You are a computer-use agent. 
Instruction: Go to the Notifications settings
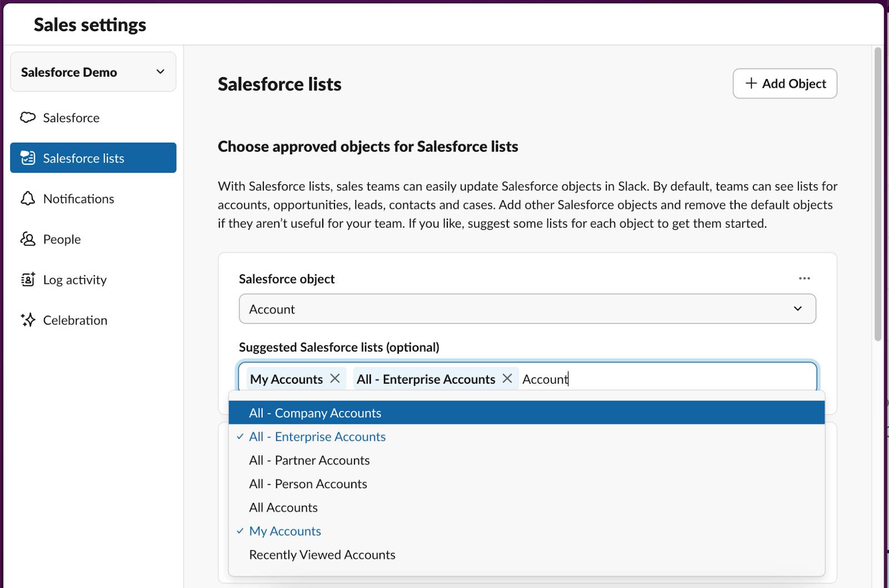pyautogui.click(x=93, y=199)
